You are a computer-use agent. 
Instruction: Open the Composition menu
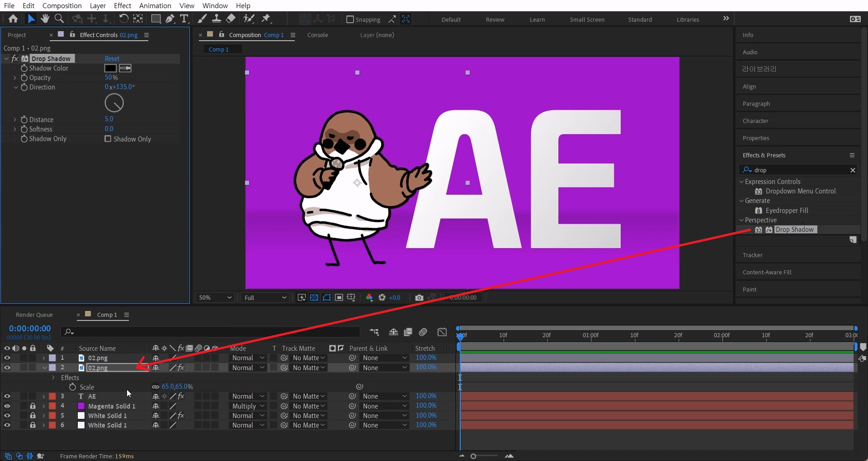coord(62,5)
